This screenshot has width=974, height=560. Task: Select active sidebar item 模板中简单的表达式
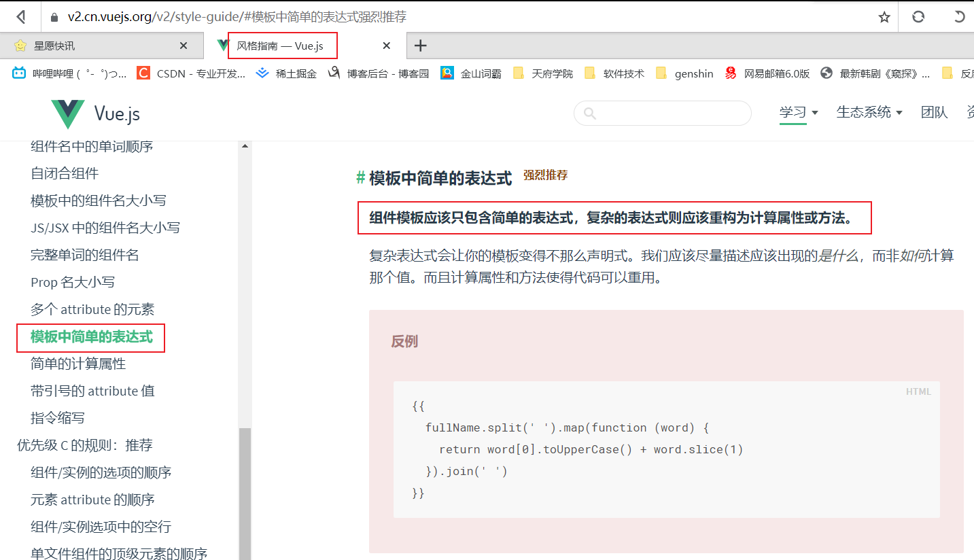pyautogui.click(x=92, y=336)
